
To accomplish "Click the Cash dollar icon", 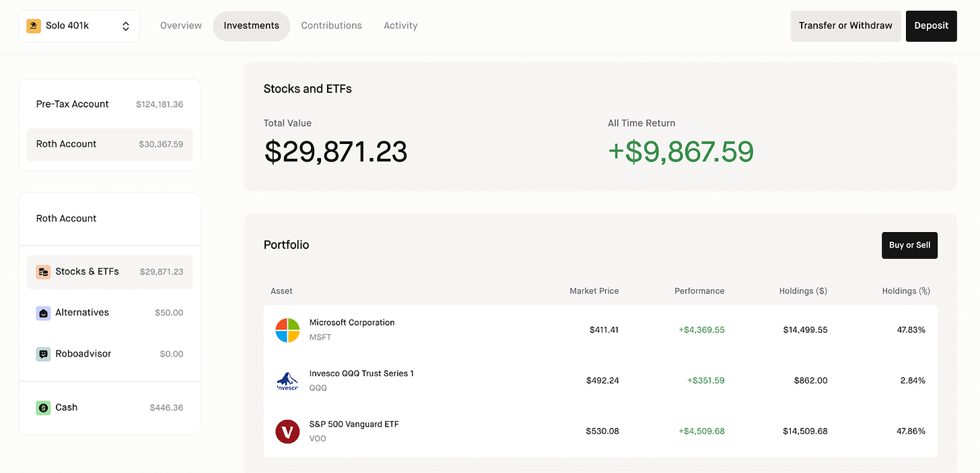I will [x=43, y=408].
